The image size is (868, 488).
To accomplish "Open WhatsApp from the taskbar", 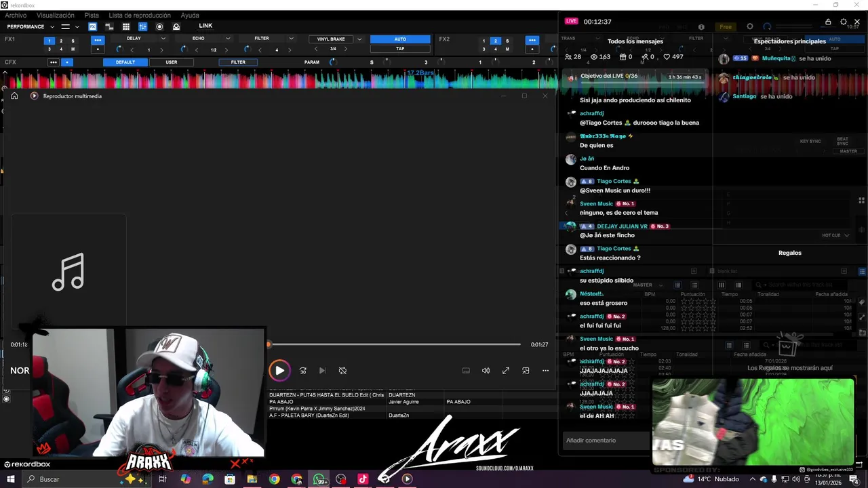I will pyautogui.click(x=319, y=479).
